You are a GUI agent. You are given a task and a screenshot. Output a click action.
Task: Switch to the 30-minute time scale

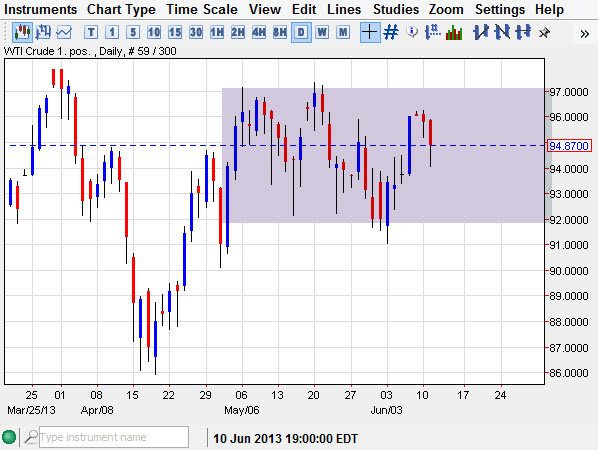[x=196, y=32]
